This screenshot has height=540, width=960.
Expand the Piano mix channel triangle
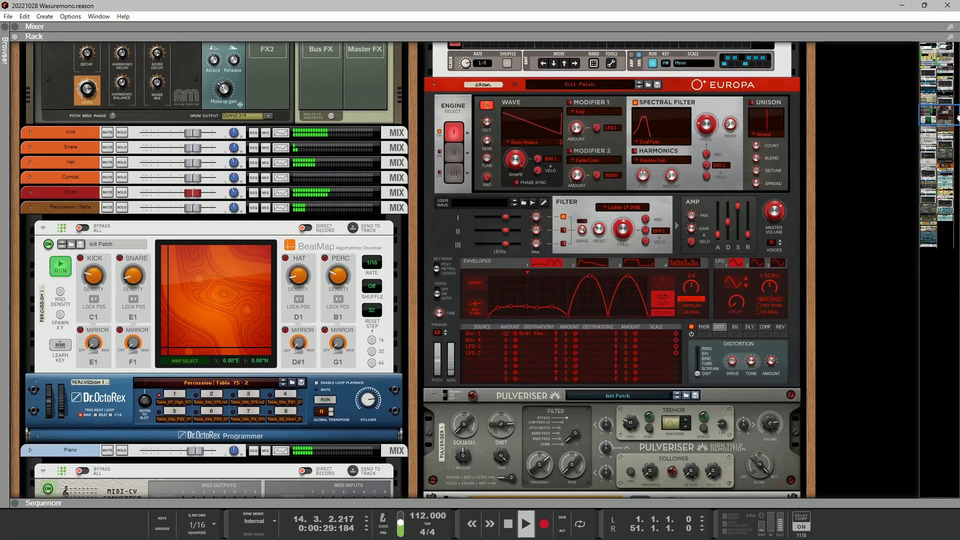pyautogui.click(x=30, y=450)
